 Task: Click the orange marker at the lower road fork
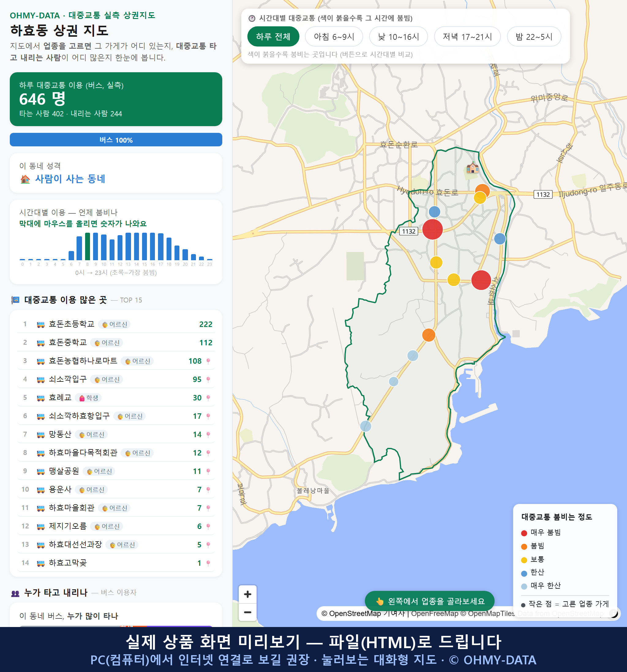point(429,335)
